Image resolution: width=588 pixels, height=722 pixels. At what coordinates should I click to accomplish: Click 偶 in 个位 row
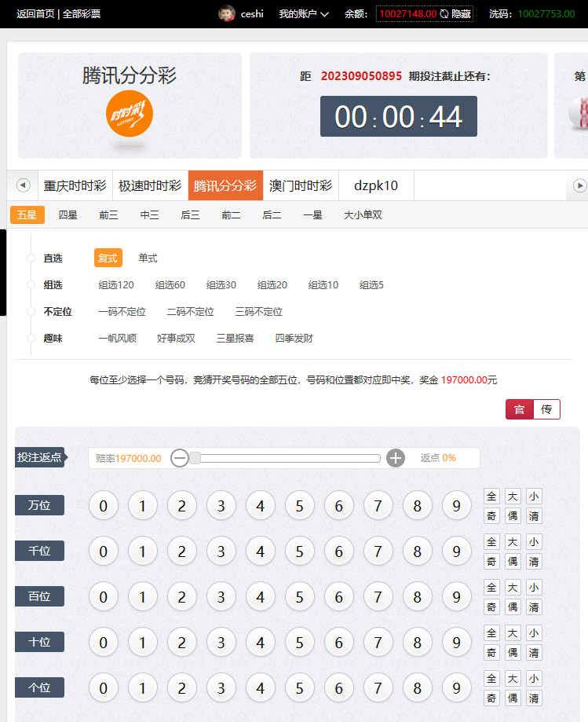(513, 698)
